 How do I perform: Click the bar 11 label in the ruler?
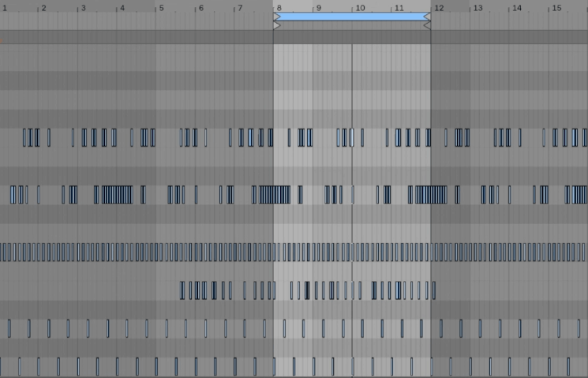399,8
